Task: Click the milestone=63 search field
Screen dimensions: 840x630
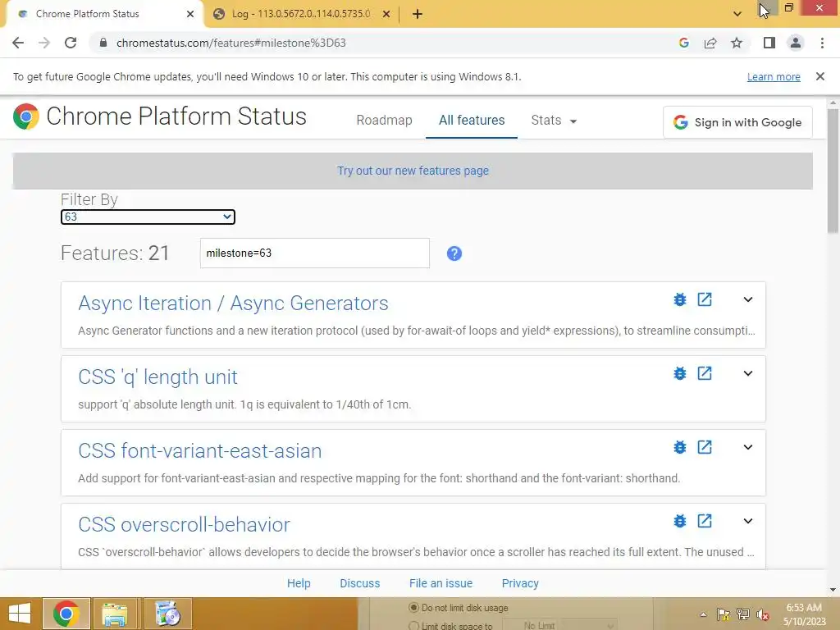Action: [314, 253]
